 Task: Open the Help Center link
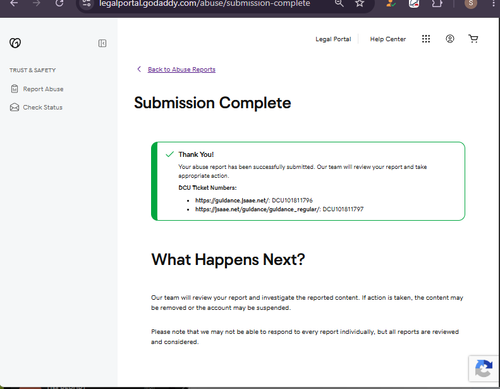[388, 39]
